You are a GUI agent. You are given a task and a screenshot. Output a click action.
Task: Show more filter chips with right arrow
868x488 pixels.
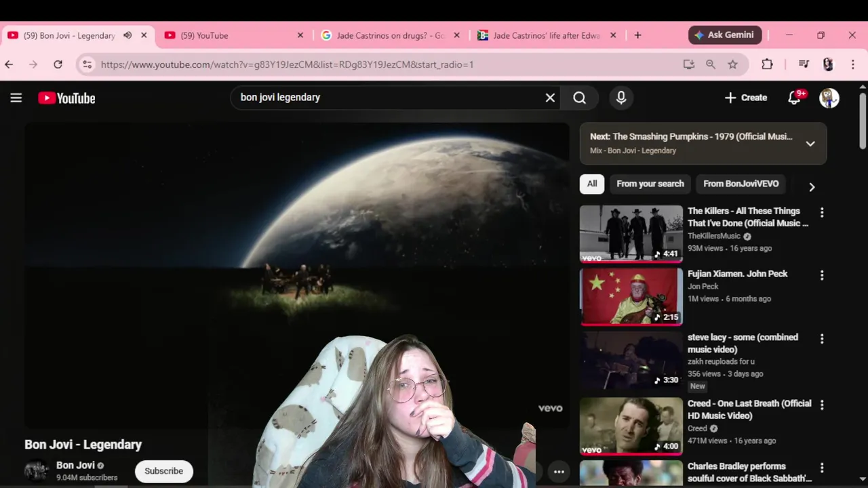812,187
